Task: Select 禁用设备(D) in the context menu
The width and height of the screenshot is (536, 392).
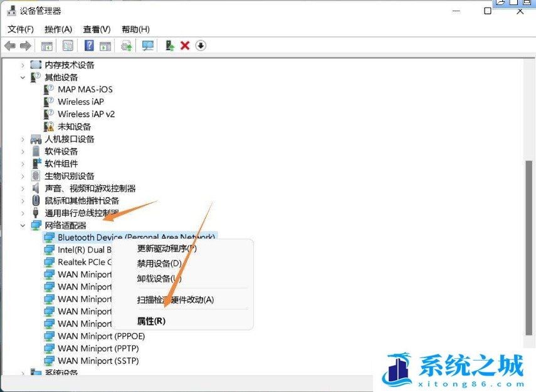Action: tap(159, 264)
